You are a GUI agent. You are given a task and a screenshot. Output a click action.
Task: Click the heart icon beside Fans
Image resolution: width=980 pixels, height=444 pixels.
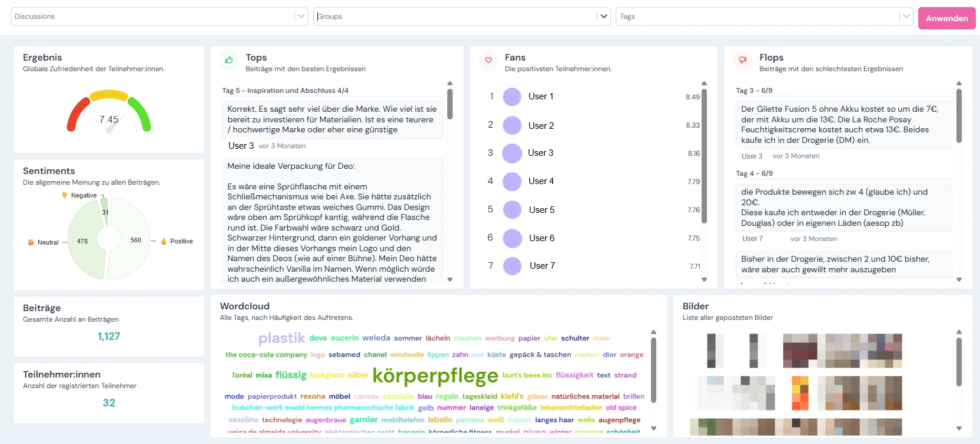(488, 60)
